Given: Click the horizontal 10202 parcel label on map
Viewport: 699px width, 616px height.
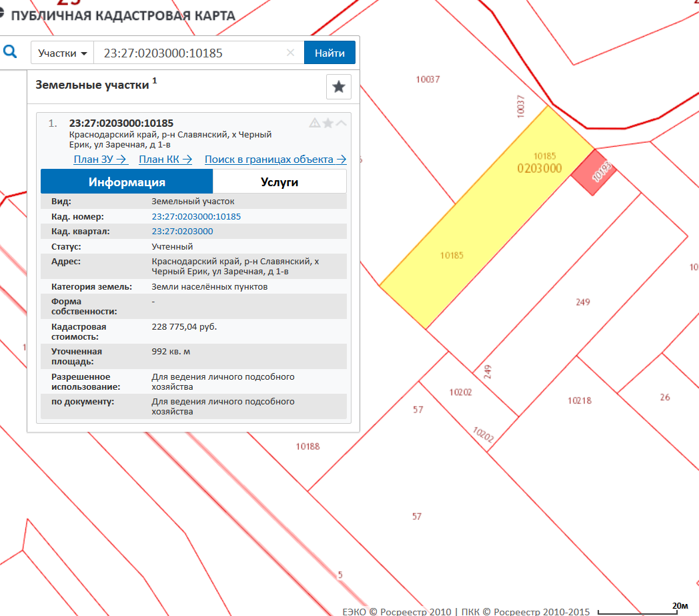Looking at the screenshot, I should [460, 392].
